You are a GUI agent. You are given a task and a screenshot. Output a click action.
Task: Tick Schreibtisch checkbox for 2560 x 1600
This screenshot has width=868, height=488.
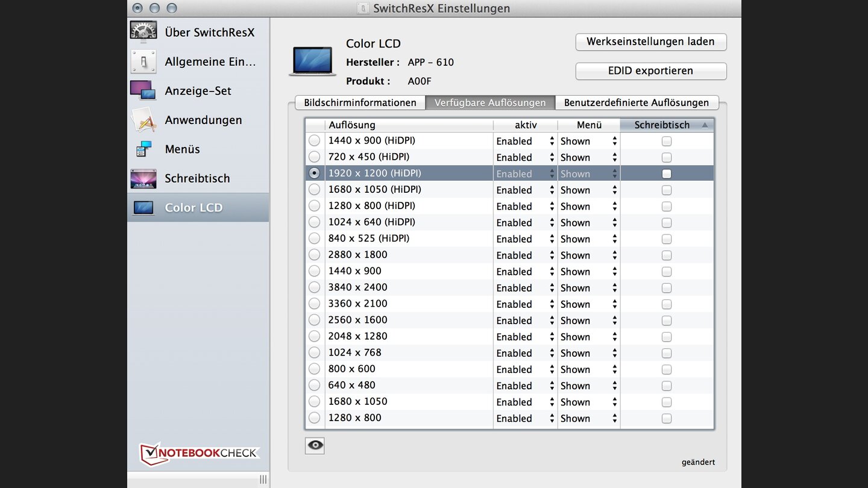pyautogui.click(x=666, y=320)
